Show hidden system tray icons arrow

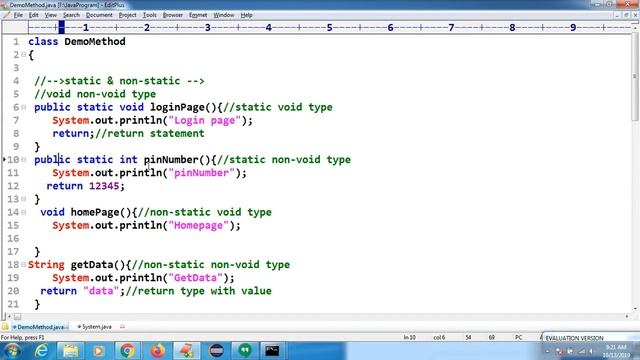click(x=547, y=351)
